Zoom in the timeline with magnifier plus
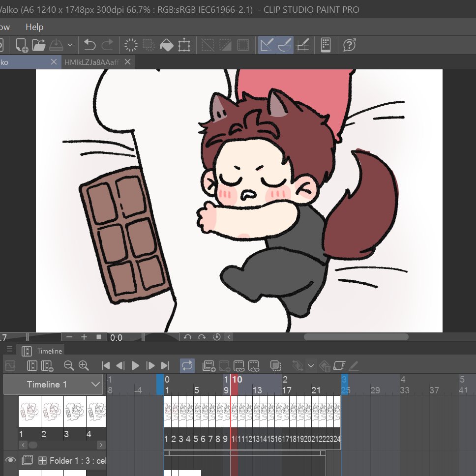This screenshot has width=476, height=476. tap(84, 365)
